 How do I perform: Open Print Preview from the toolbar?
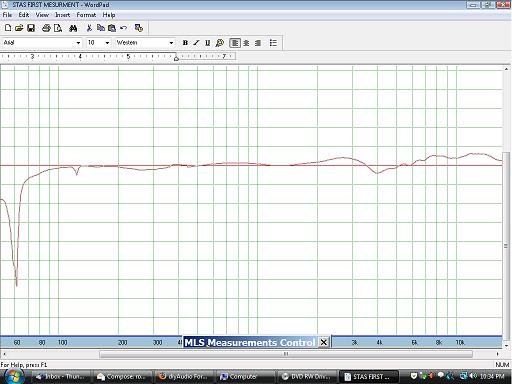coord(58,28)
